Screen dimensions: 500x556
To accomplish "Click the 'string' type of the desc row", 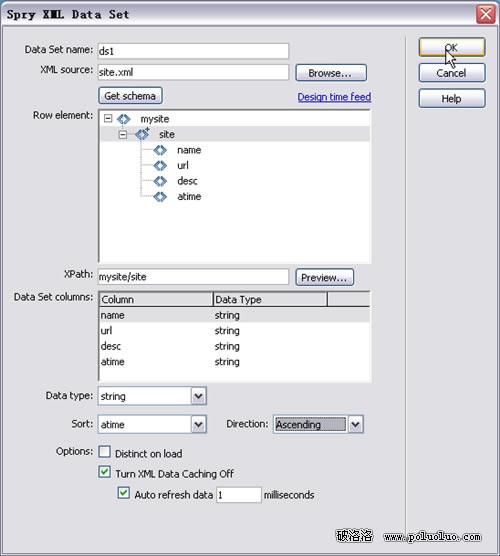I will (227, 346).
